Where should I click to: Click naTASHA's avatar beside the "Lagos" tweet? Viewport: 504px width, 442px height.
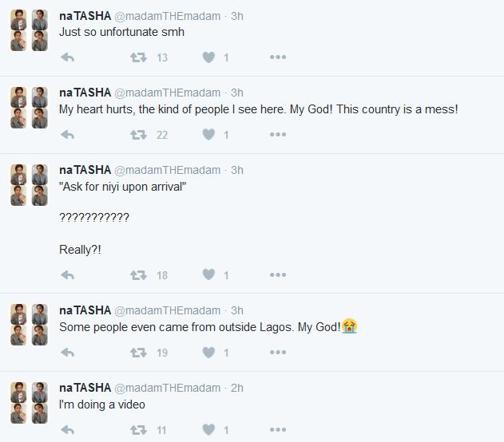click(x=30, y=324)
